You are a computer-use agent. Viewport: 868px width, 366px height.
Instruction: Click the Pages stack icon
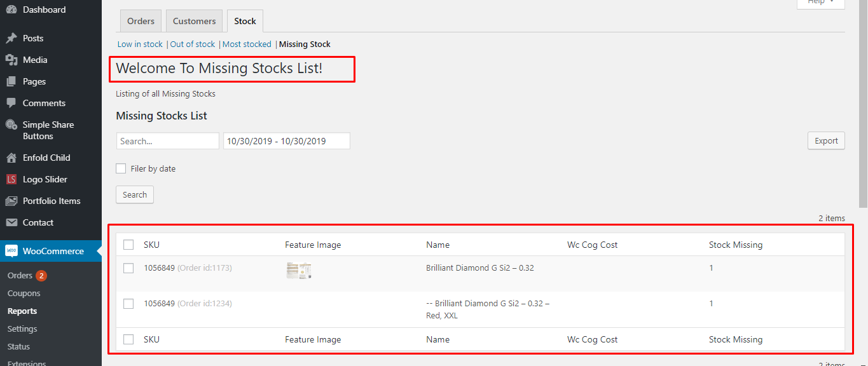point(11,81)
